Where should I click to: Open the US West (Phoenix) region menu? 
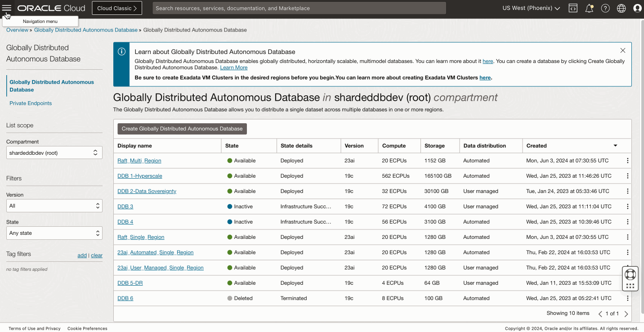[x=531, y=8]
